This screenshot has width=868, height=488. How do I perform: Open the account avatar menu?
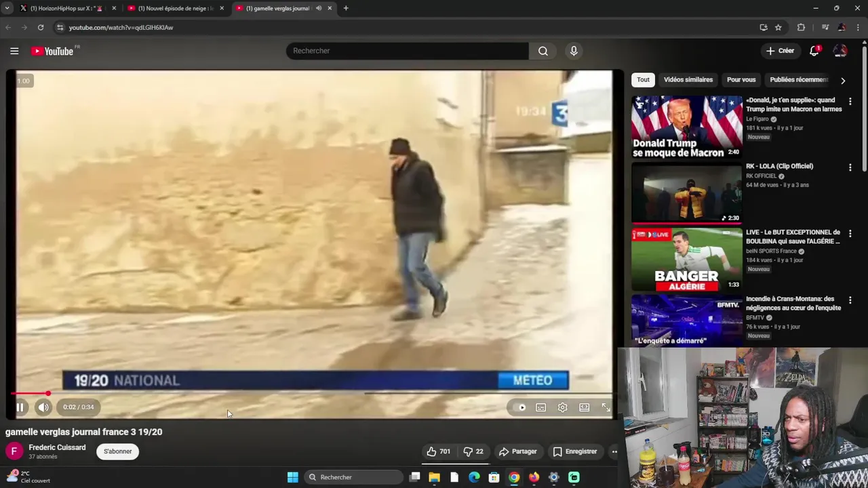coord(840,51)
